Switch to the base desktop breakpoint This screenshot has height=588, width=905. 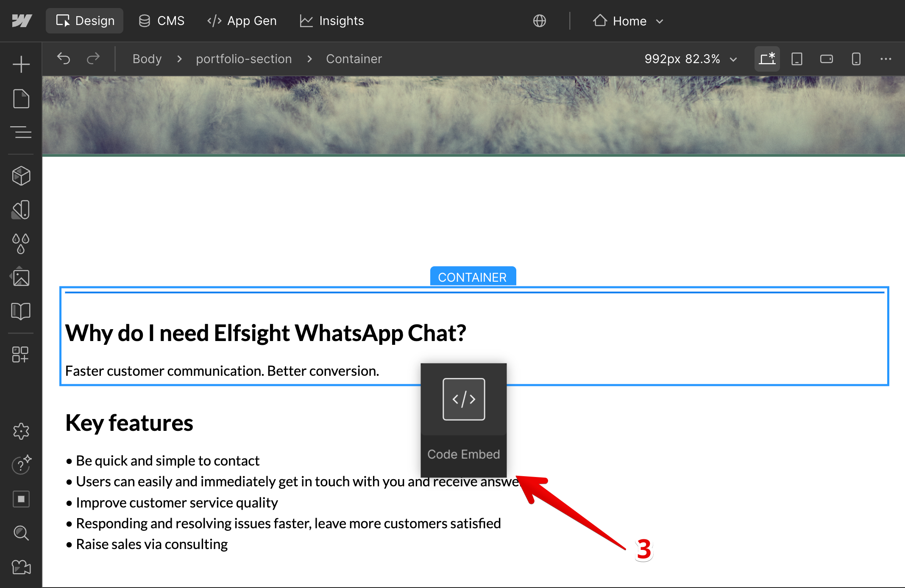point(767,58)
